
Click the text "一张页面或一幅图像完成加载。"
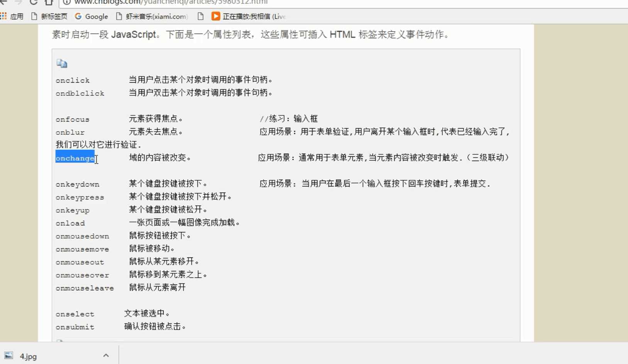185,223
